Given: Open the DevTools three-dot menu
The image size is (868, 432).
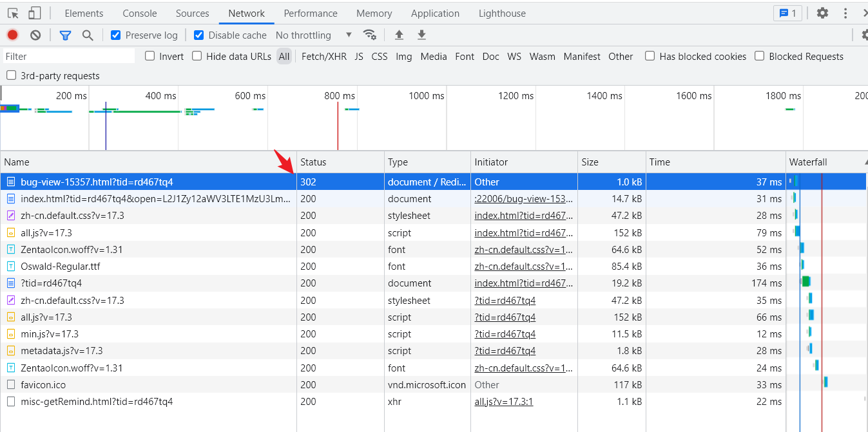Looking at the screenshot, I should point(845,13).
